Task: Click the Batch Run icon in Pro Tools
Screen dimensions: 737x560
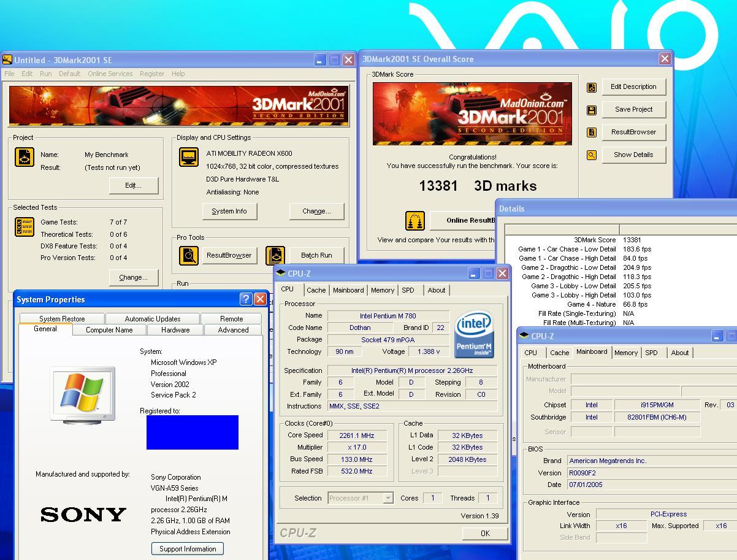Action: click(275, 255)
